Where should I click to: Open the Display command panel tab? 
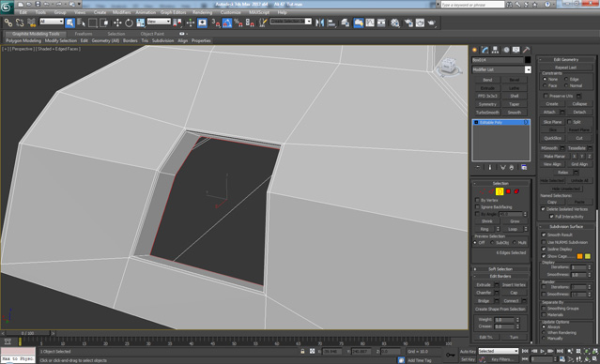pos(516,50)
